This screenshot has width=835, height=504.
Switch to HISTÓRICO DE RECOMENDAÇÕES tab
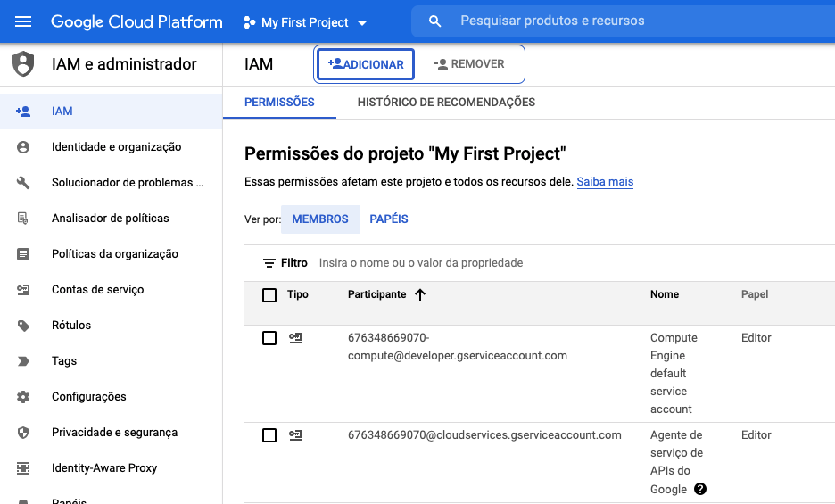click(x=446, y=103)
